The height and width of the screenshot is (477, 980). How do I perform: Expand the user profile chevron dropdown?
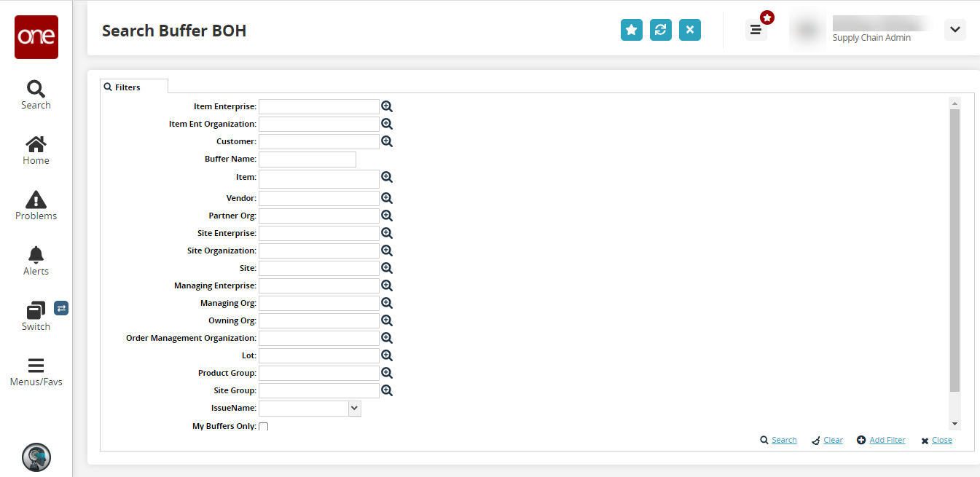[x=955, y=30]
